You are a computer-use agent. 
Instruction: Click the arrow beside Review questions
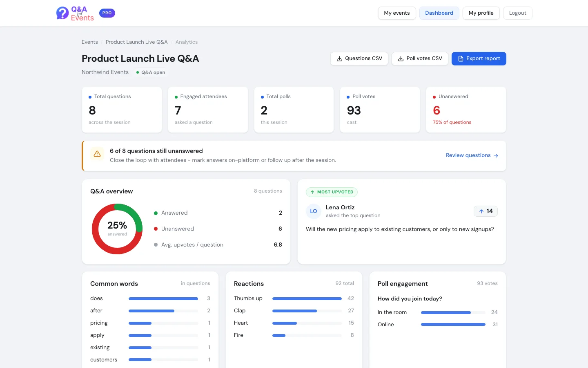point(496,156)
